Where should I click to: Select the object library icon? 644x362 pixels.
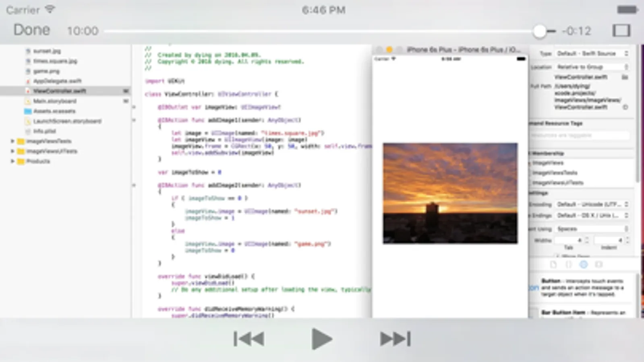coord(584,265)
